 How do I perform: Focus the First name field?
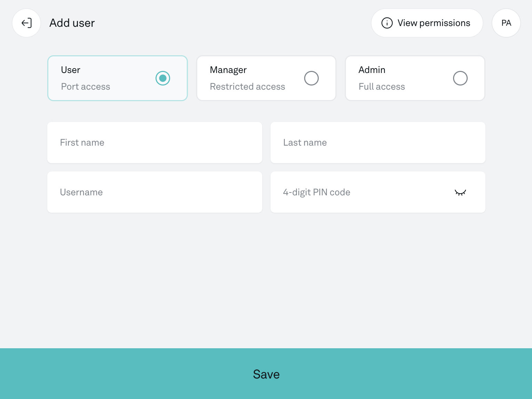tap(155, 142)
